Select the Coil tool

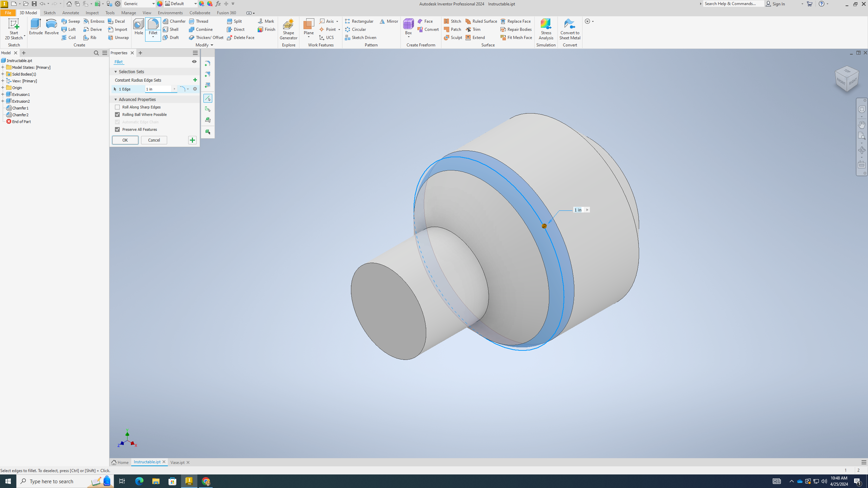[x=68, y=37]
